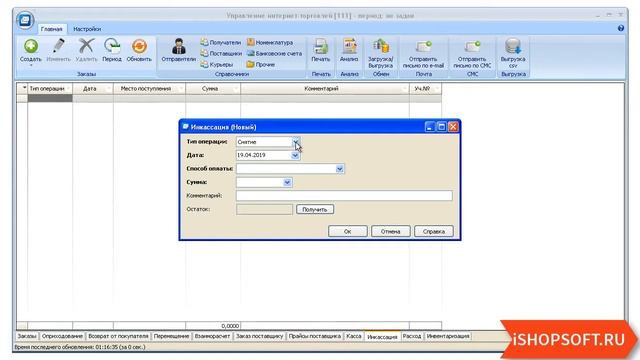Click the Остаток read-only field
Image resolution: width=640 pixels, height=360 pixels.
[x=264, y=209]
